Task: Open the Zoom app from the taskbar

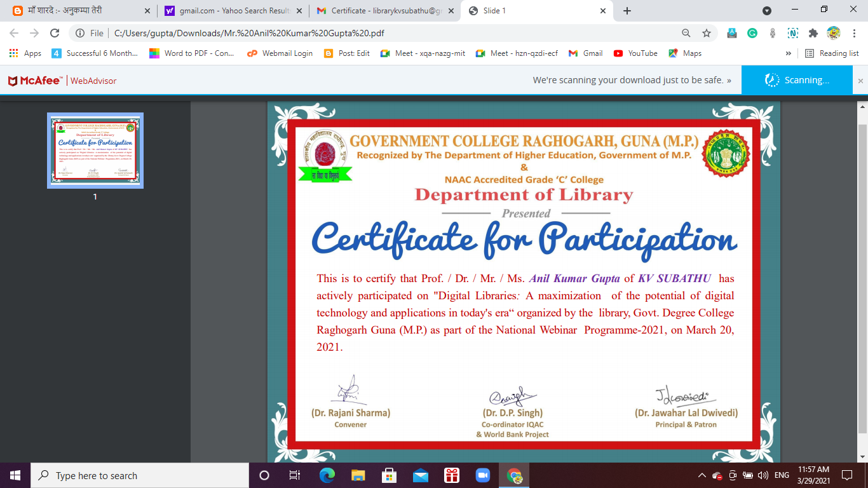Action: coord(483,475)
